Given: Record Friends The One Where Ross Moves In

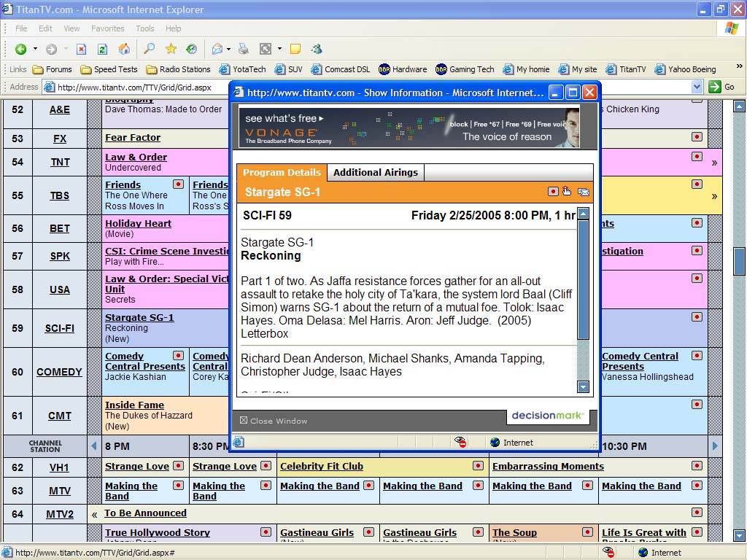Looking at the screenshot, I should (x=178, y=184).
